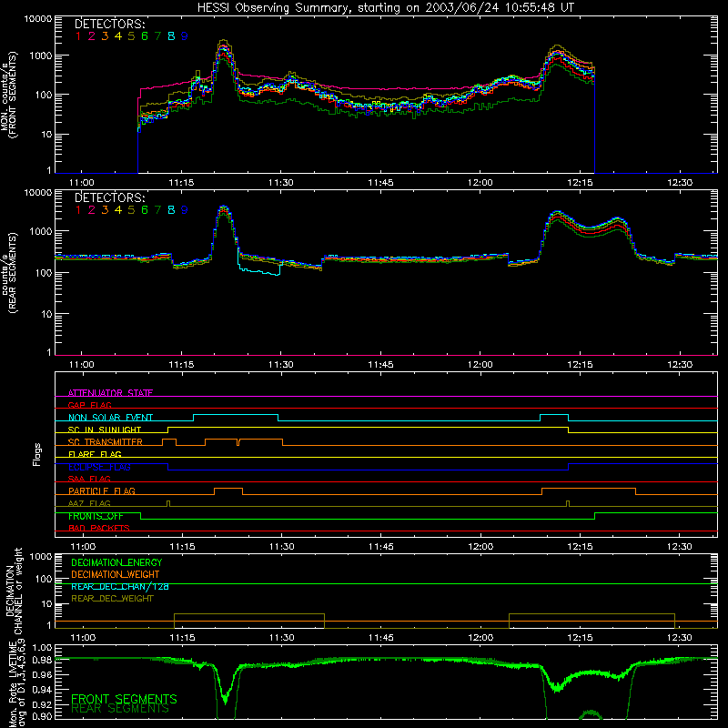Click the olive flag label beneath PARTICLE_FLAG
Screen dimensions: 728x728
[89, 503]
